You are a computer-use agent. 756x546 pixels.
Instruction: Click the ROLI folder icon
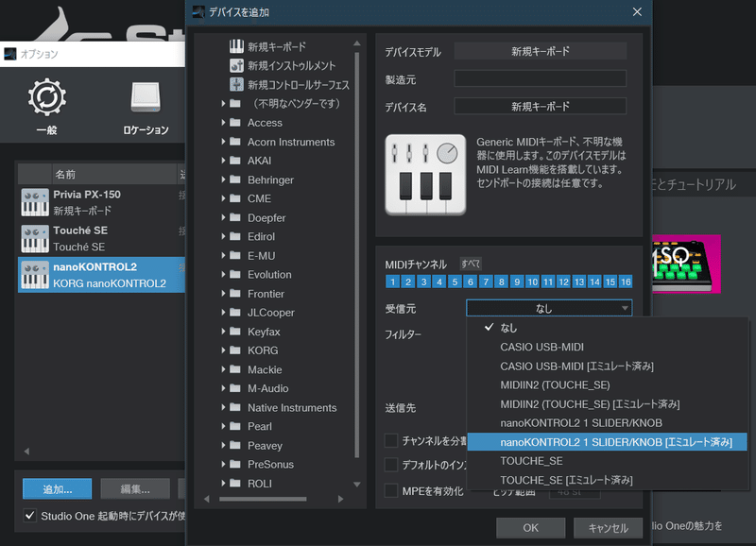[235, 483]
